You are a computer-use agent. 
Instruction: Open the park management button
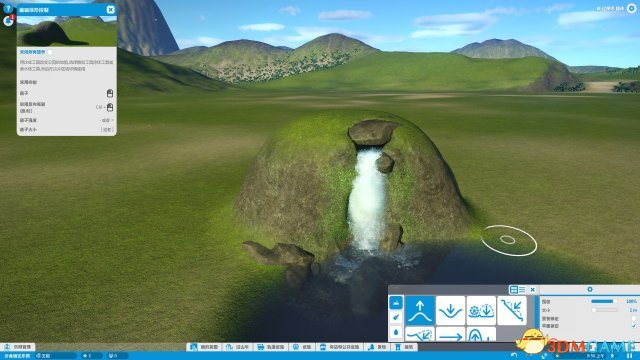[18, 347]
